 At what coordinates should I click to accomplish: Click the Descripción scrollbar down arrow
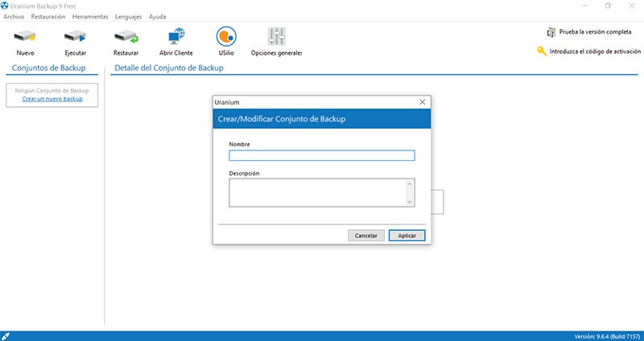(410, 202)
